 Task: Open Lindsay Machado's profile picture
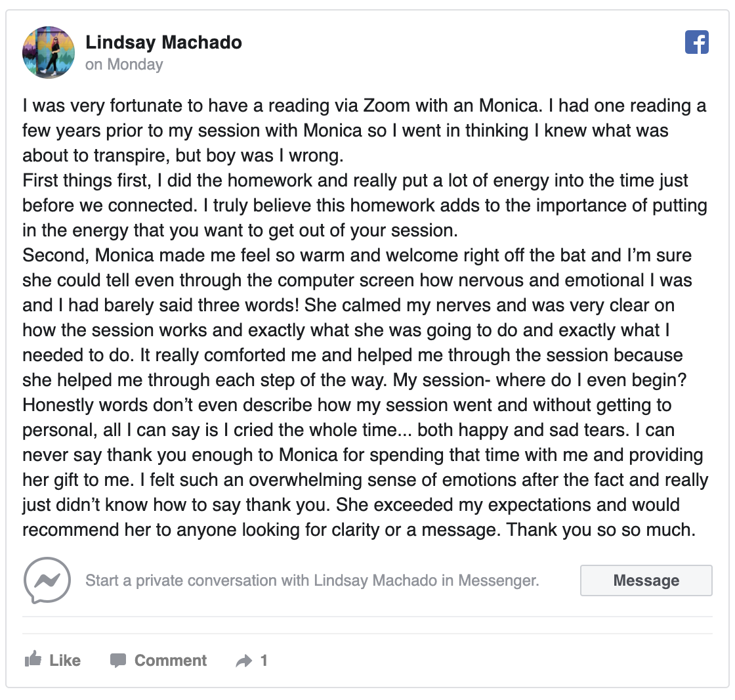point(49,53)
